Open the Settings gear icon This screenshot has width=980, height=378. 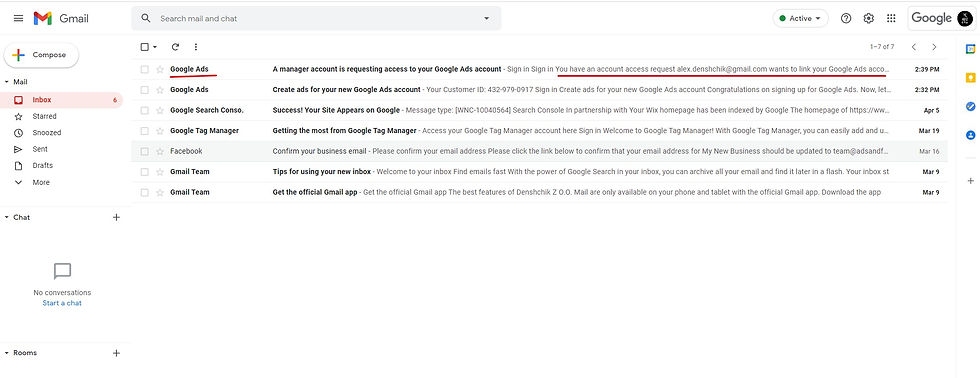(x=869, y=18)
